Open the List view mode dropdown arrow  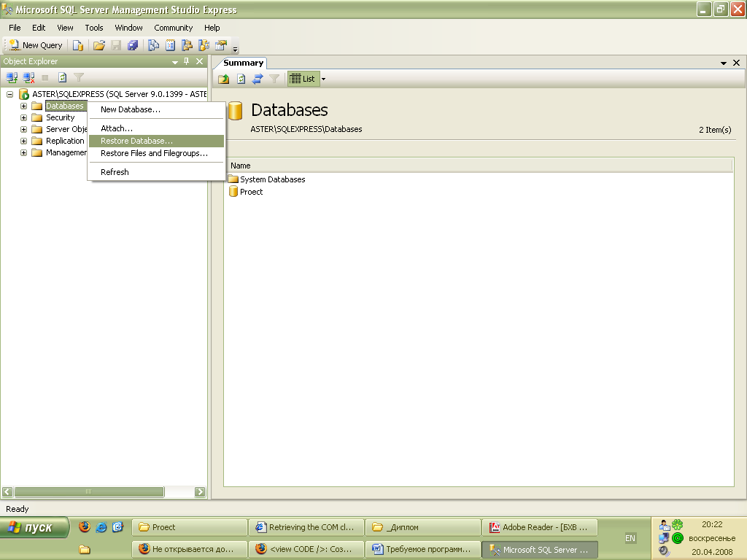323,79
